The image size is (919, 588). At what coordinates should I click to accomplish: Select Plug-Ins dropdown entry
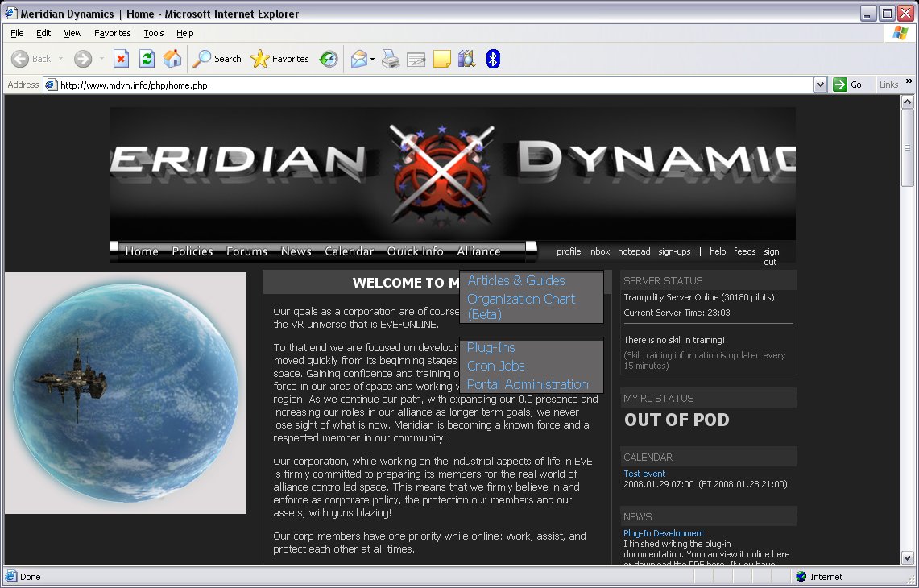click(491, 348)
